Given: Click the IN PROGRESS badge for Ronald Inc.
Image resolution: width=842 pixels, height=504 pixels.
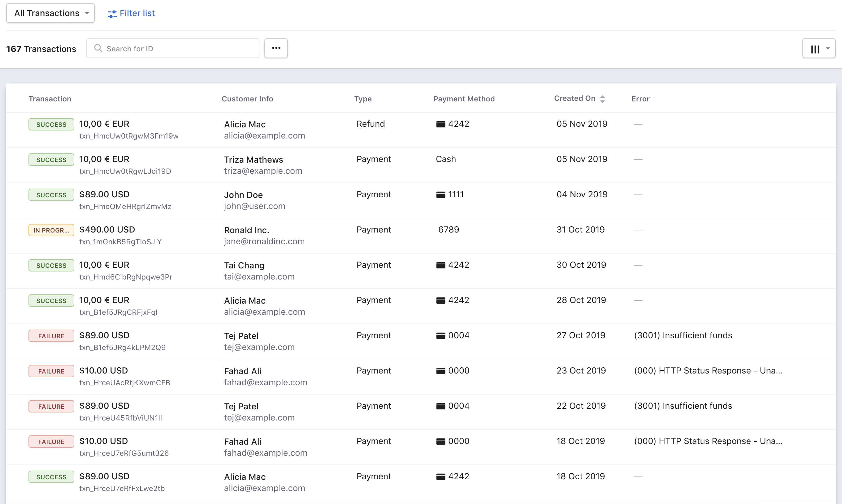Looking at the screenshot, I should tap(51, 230).
